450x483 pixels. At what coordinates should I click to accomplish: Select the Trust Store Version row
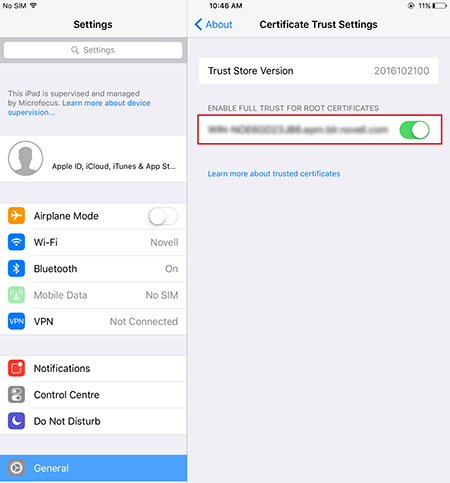pos(319,71)
